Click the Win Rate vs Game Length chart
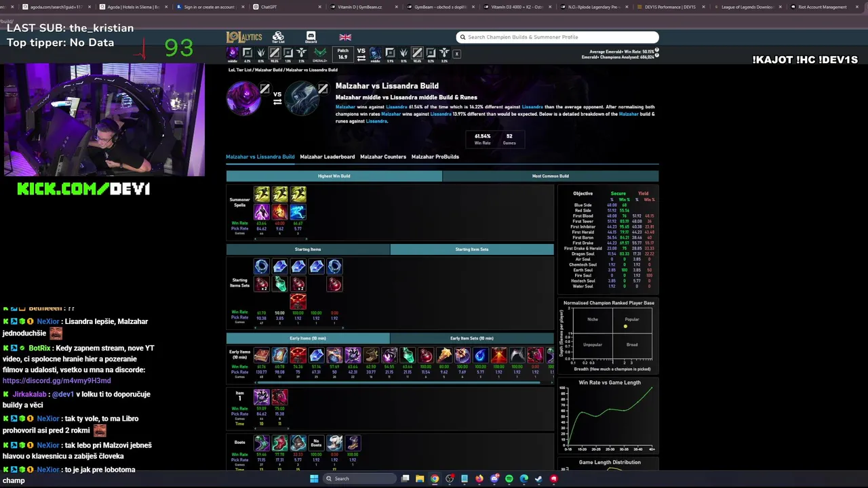This screenshot has width=868, height=488. coord(609,417)
